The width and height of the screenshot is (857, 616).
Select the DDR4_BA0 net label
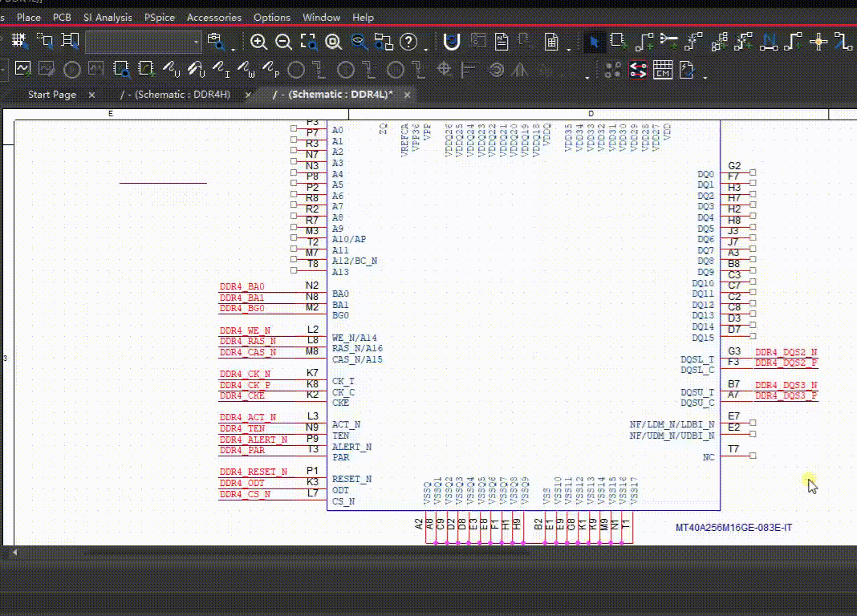242,286
